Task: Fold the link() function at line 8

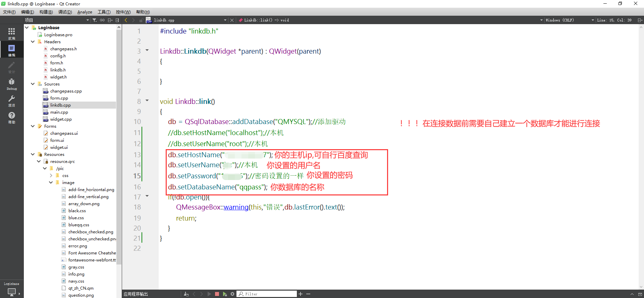Action: coord(147,100)
